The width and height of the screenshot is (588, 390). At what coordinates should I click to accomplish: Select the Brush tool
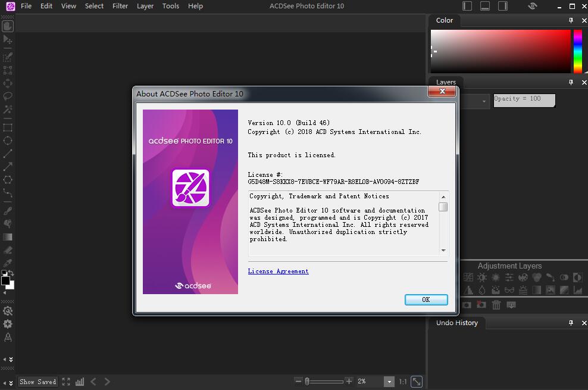click(x=8, y=211)
